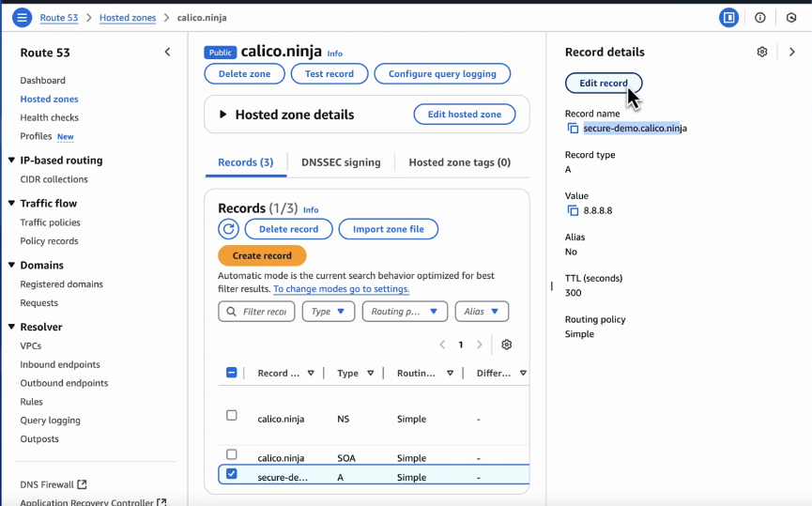The image size is (812, 506).
Task: Switch to Hosted zone tags tab
Action: [x=459, y=162]
